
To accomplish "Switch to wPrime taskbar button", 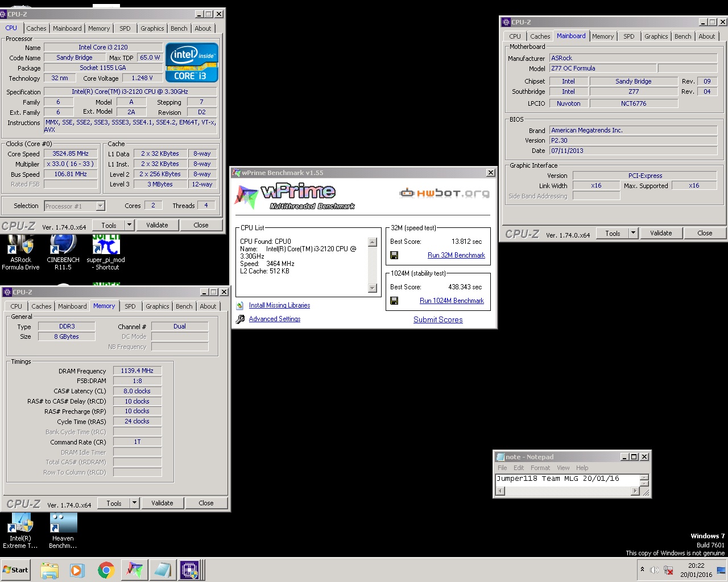I will click(134, 570).
